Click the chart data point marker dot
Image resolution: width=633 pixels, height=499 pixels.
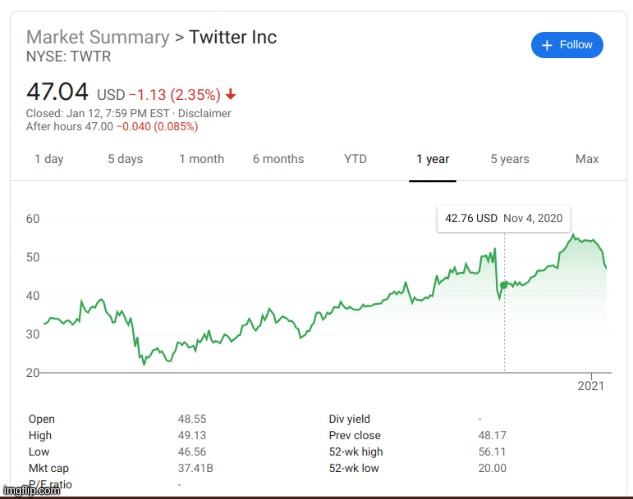tap(503, 286)
